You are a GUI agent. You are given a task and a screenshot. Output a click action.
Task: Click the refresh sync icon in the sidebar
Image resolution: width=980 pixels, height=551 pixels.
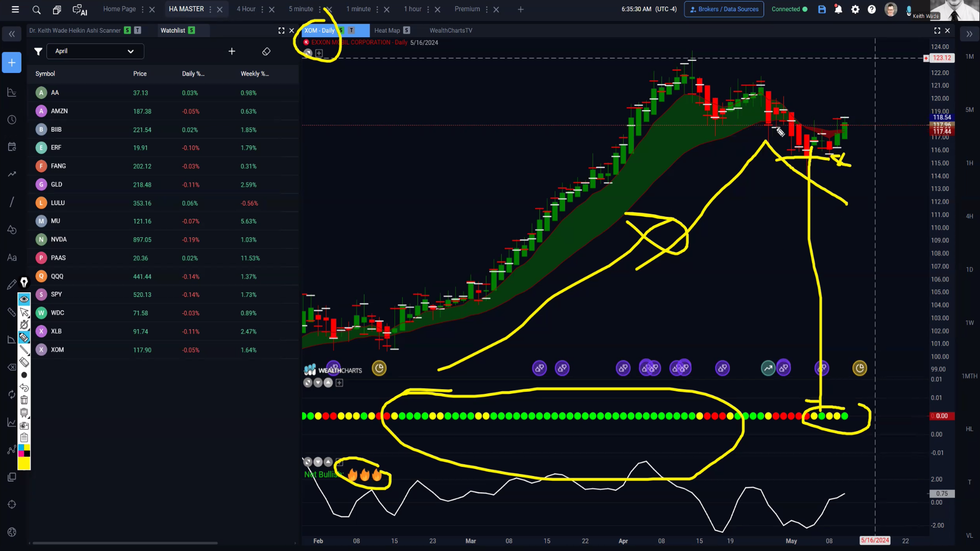pos(12,394)
